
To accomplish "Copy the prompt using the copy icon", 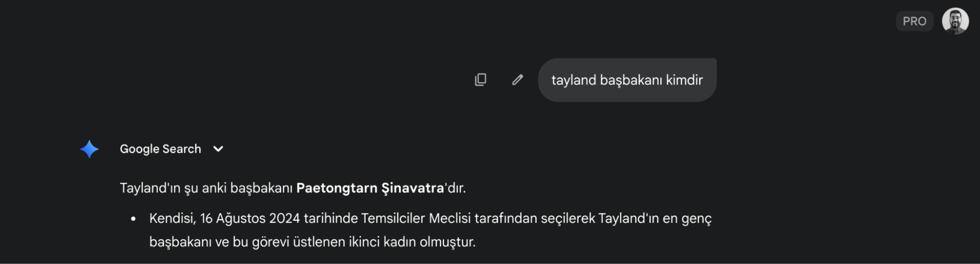I will pos(480,80).
